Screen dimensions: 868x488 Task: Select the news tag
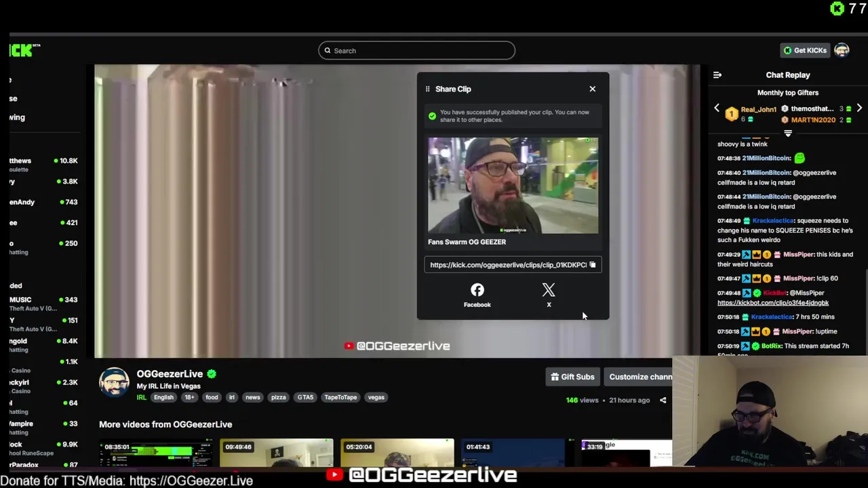click(x=253, y=397)
